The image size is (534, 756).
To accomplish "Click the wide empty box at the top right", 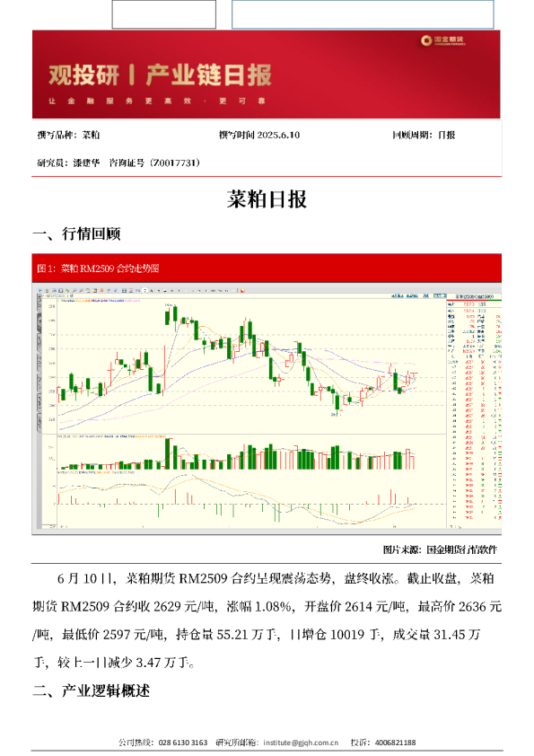I will (363, 14).
